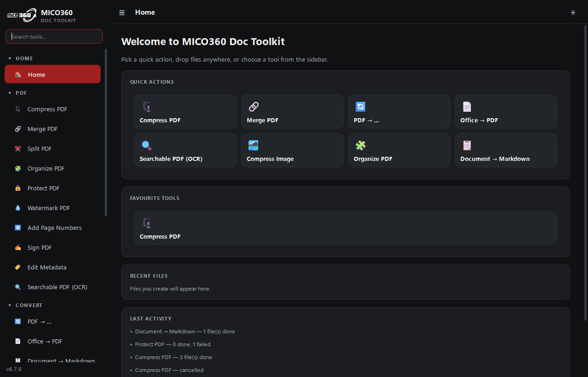Open Merge PDF from the sidebar menu

click(52, 129)
